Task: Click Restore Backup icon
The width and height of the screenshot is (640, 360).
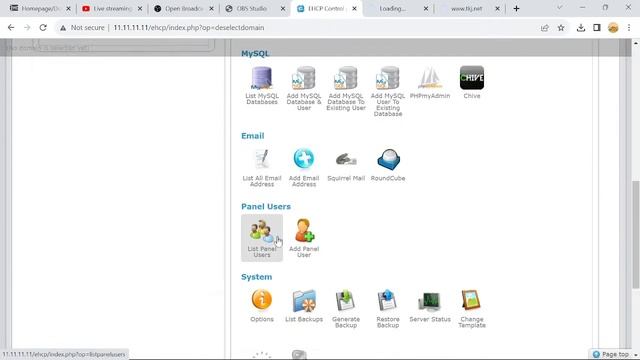Action: click(x=388, y=301)
